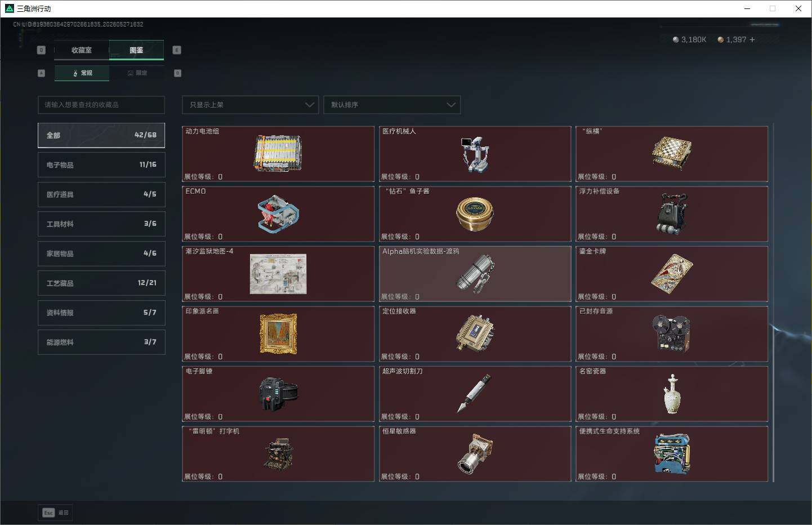Select the "纵横" chess board item icon
This screenshot has height=525, width=812.
(x=671, y=153)
